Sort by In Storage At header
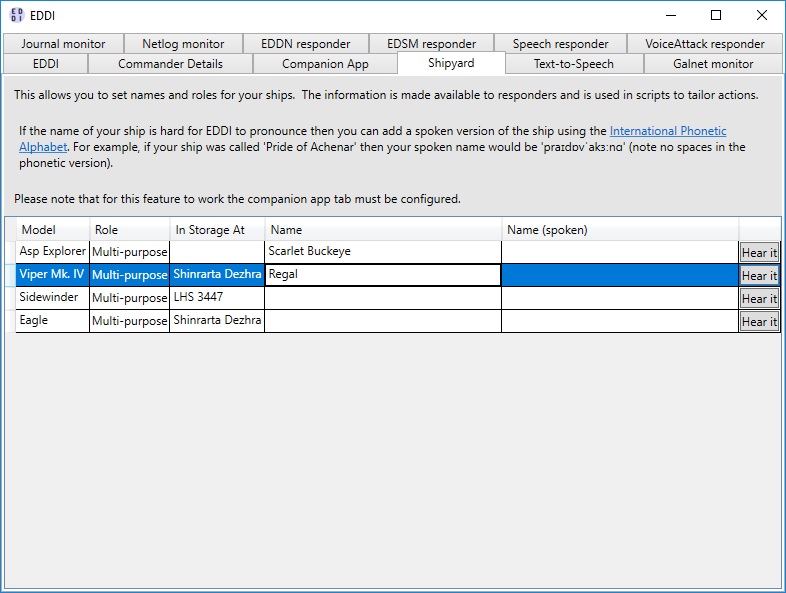The height and width of the screenshot is (593, 786). pos(217,230)
